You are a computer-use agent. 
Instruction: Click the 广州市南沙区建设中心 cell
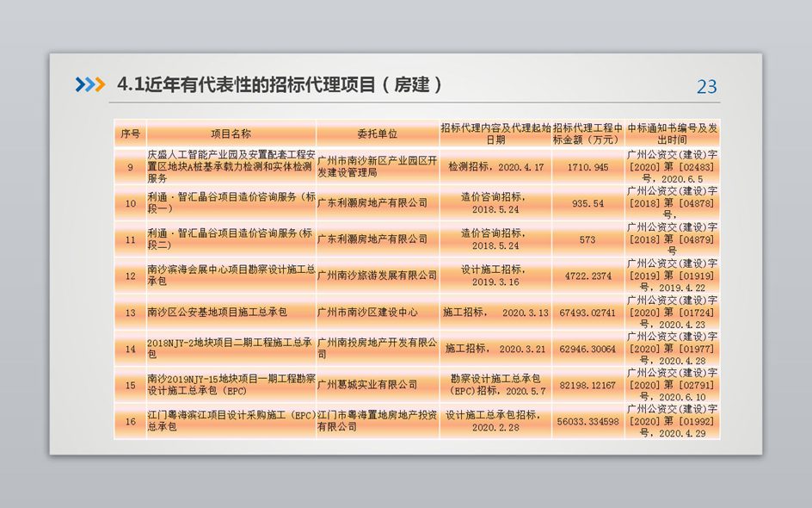coord(367,312)
